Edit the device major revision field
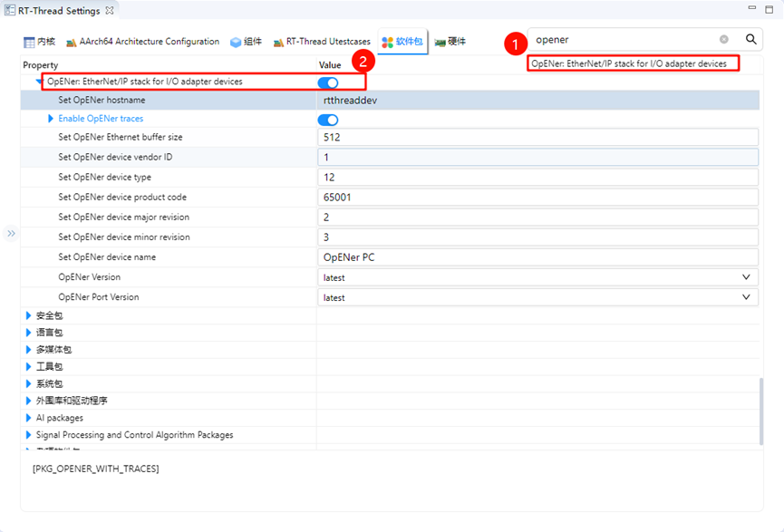Viewport: 784px width, 532px height. click(x=537, y=218)
